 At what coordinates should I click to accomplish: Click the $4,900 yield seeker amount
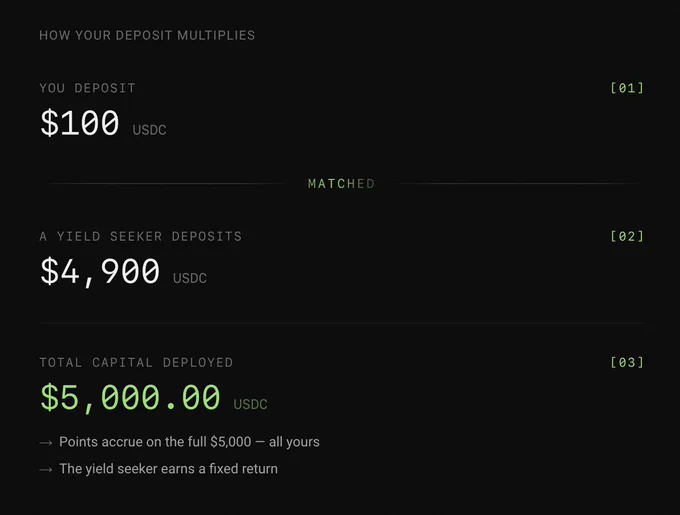pos(100,272)
